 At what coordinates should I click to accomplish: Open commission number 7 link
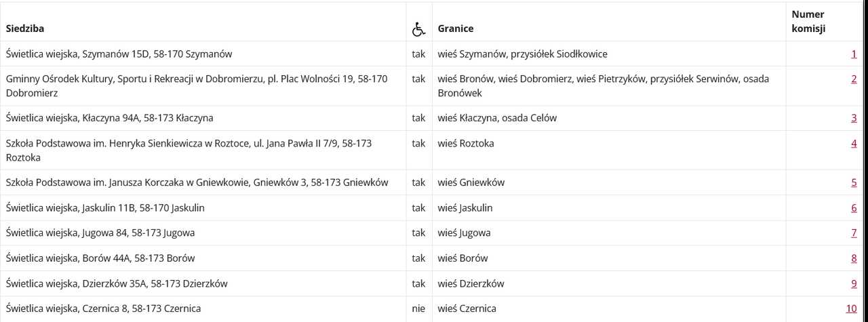(854, 233)
